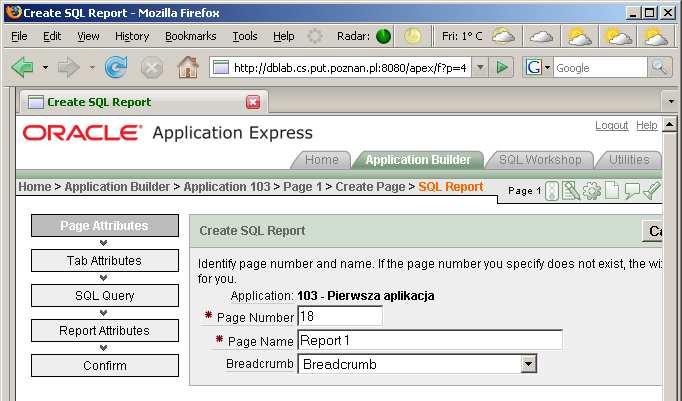Expand the URL bar history dropdown
This screenshot has height=401, width=682.
480,67
